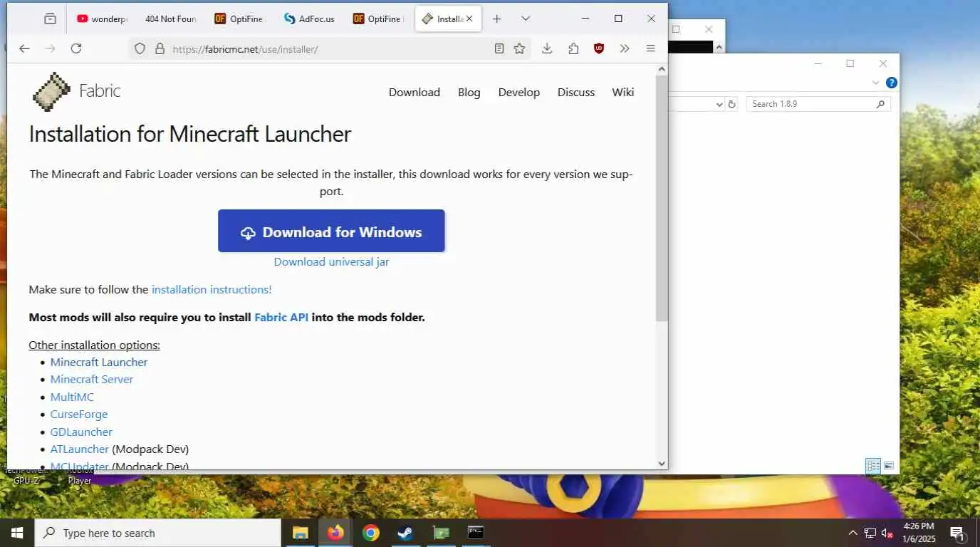Click the Windows Start button

[17, 533]
